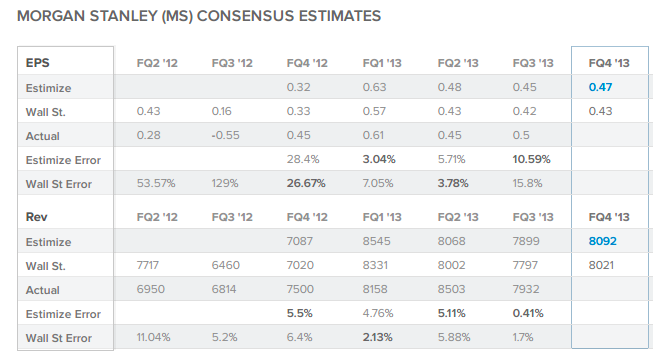Click the Morgan Stanley Consensus Estimates title
653x364 pixels.
199,16
